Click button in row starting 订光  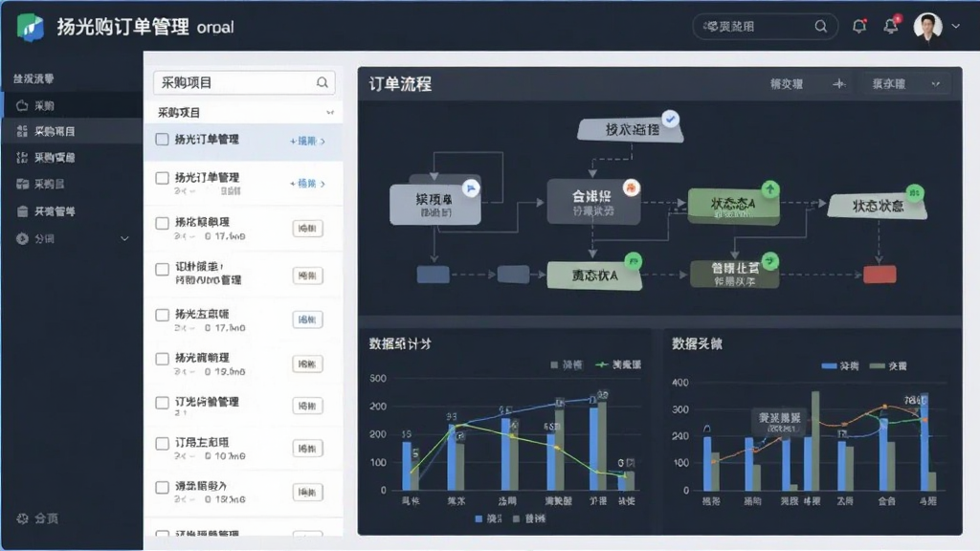point(307,406)
